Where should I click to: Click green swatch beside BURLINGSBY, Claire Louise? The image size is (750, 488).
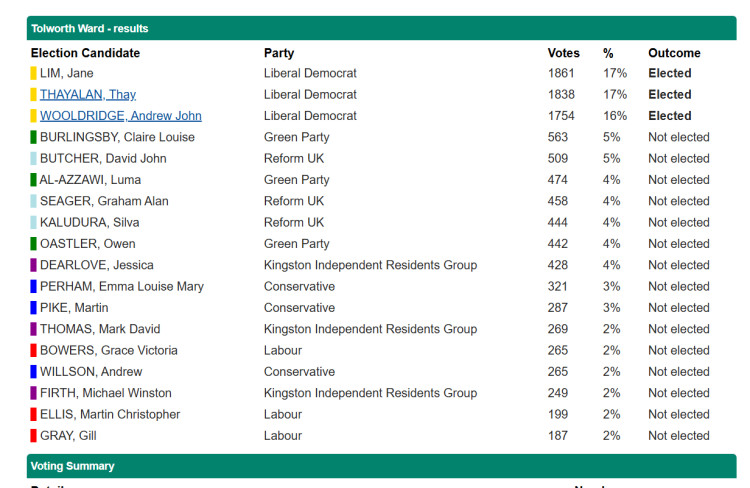(33, 137)
